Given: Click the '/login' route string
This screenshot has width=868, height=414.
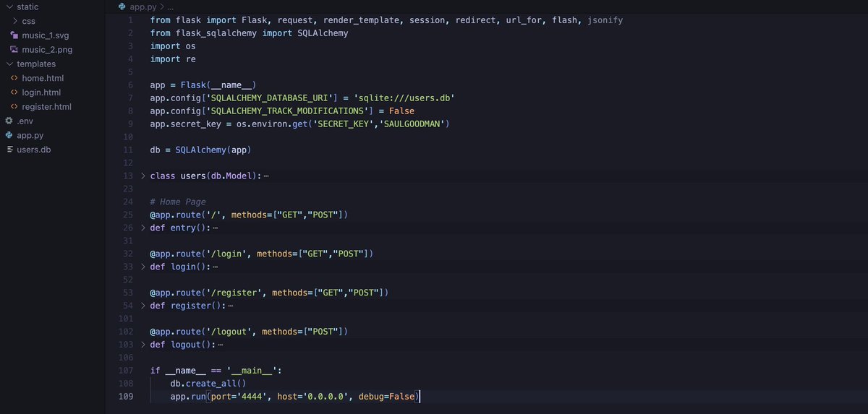Looking at the screenshot, I should coord(229,254).
